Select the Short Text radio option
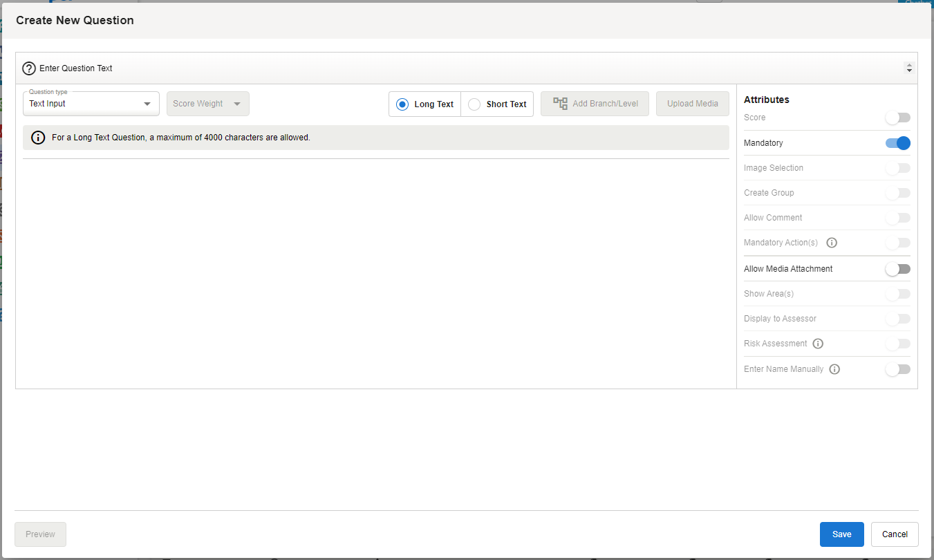Screen dimensions: 934x560 point(474,104)
